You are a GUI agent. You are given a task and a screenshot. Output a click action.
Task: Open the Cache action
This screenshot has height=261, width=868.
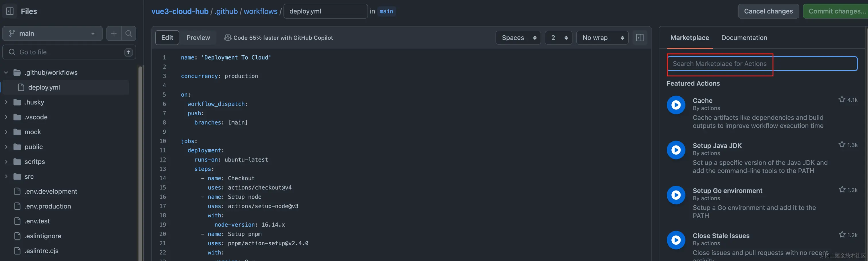pyautogui.click(x=702, y=100)
